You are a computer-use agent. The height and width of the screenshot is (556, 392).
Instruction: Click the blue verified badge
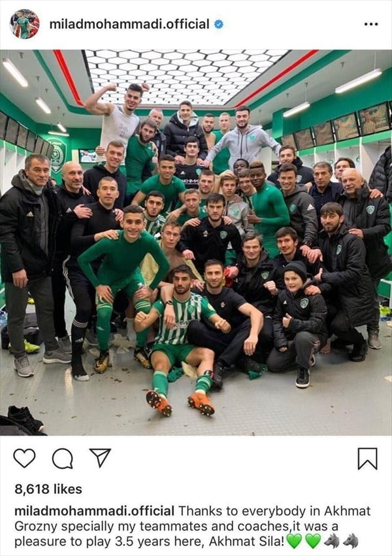coord(219,24)
